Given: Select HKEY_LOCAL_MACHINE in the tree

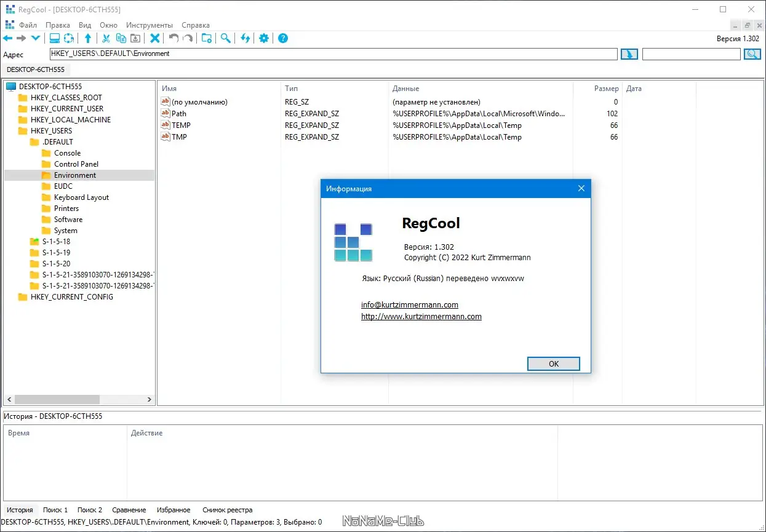Looking at the screenshot, I should 71,119.
